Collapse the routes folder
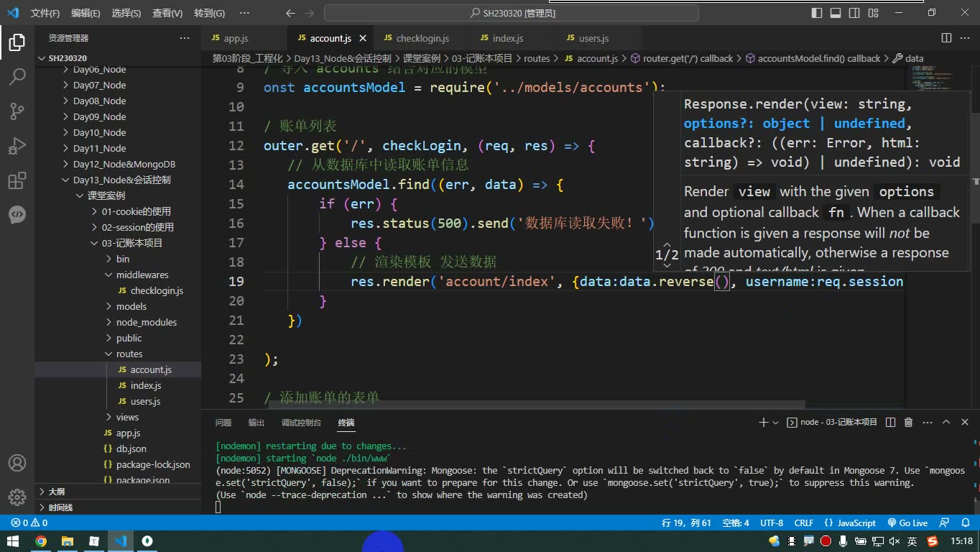The width and height of the screenshot is (980, 552). 129,354
